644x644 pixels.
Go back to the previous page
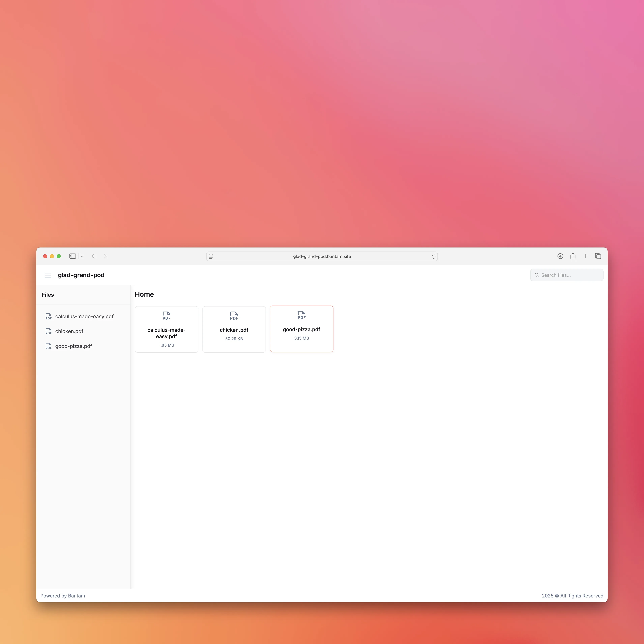93,256
